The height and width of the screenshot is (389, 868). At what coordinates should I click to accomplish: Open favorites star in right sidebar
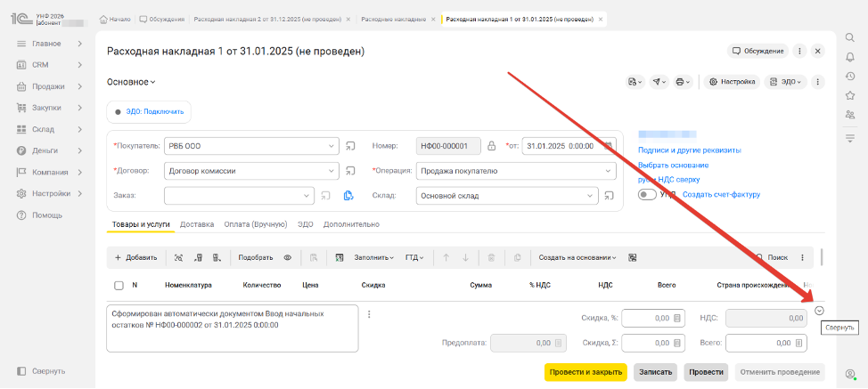tap(850, 94)
